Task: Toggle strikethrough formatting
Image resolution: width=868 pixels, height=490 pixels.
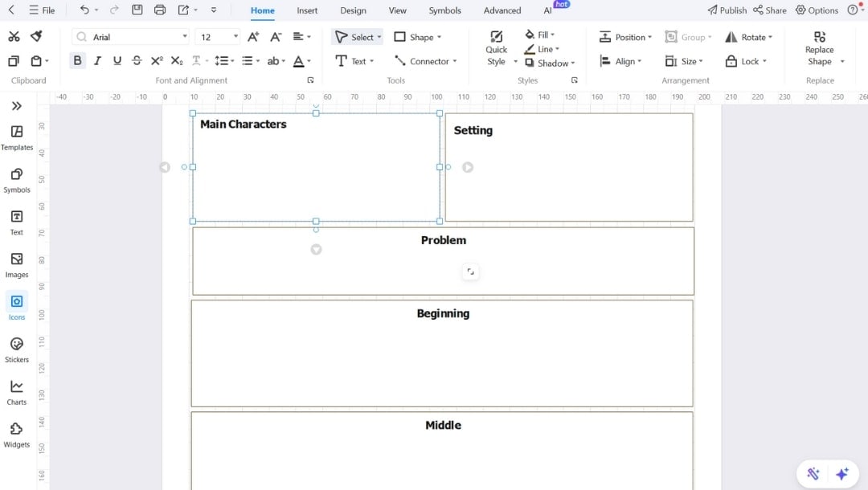Action: (x=137, y=60)
